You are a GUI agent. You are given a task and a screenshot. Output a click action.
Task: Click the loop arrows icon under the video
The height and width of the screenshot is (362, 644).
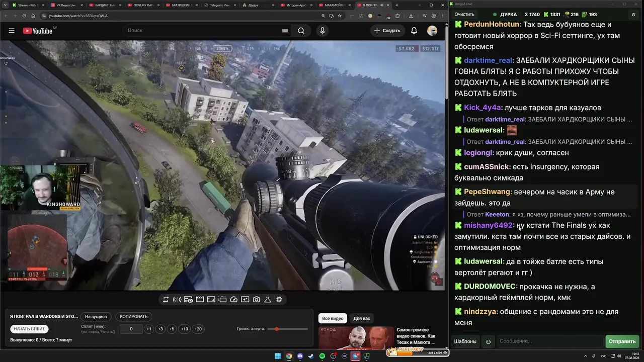click(x=166, y=300)
